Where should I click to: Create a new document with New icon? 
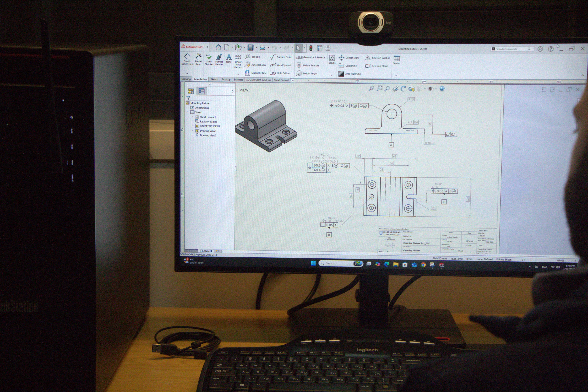point(227,47)
